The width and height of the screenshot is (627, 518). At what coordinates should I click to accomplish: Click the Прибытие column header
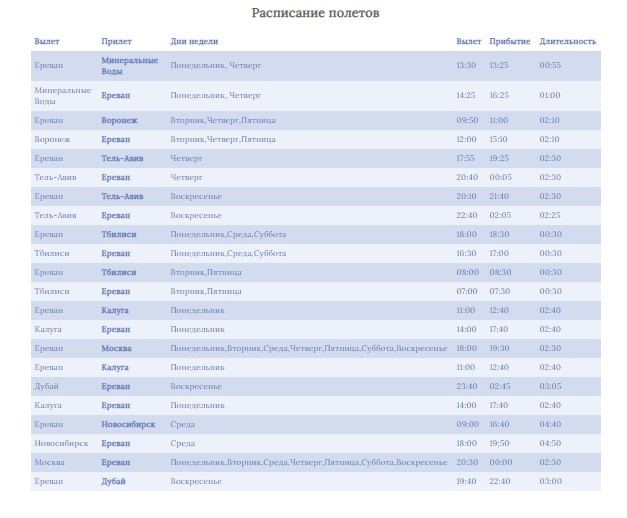coord(509,41)
